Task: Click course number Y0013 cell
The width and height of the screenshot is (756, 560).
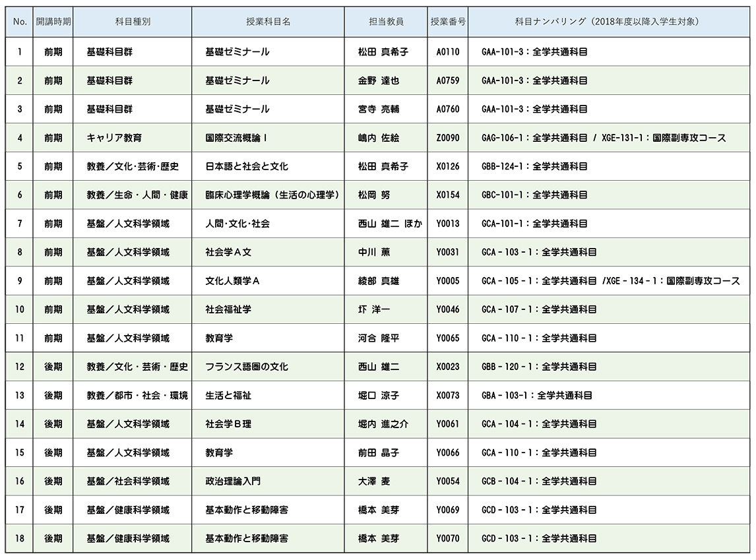Action: click(x=448, y=224)
